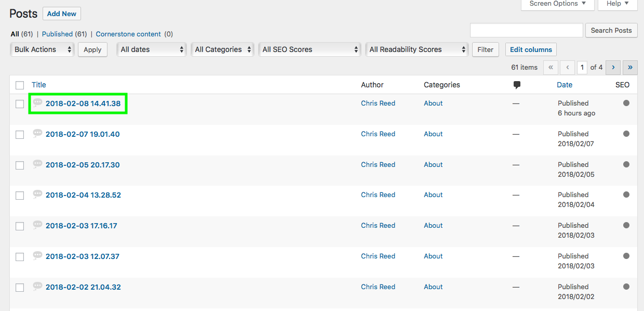This screenshot has width=644, height=311.
Task: Click the comment bubble beside 2018-02-08 14.41.38
Action: point(37,102)
